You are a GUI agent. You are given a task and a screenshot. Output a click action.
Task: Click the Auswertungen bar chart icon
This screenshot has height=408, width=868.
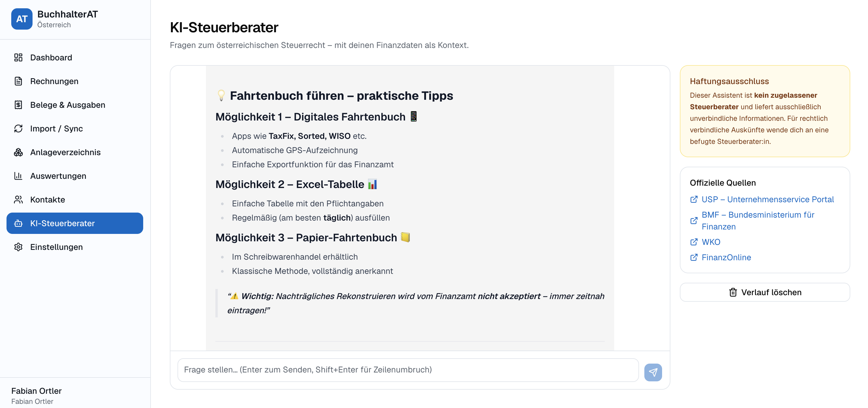[18, 176]
